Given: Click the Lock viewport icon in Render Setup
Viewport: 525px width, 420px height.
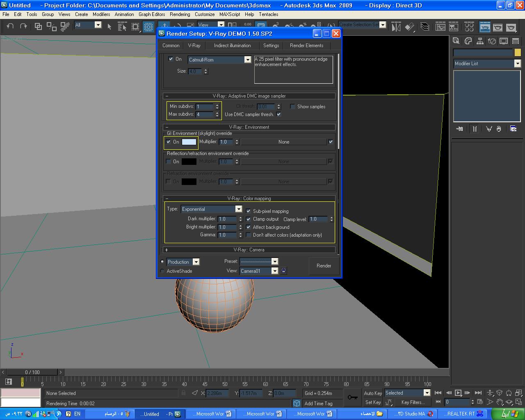Looking at the screenshot, I should click(x=284, y=271).
